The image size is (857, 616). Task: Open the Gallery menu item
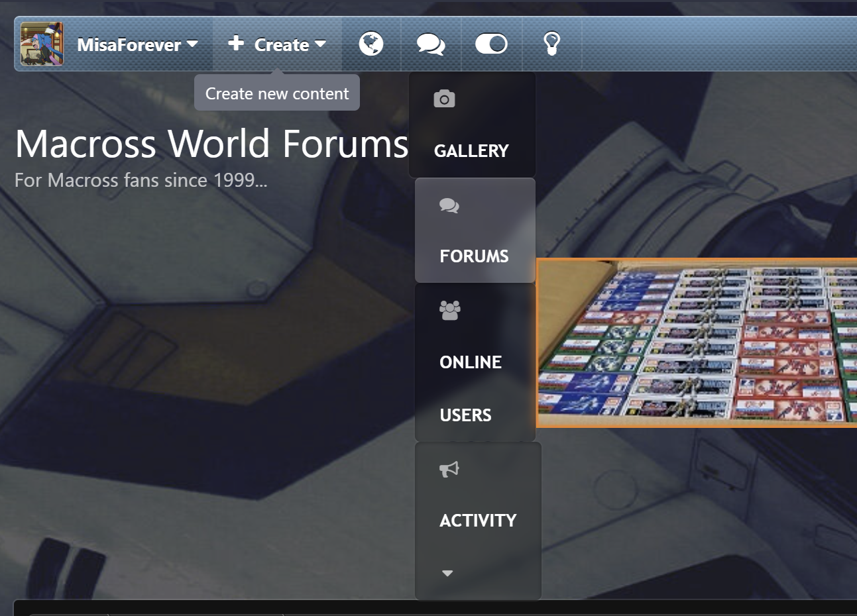(472, 125)
